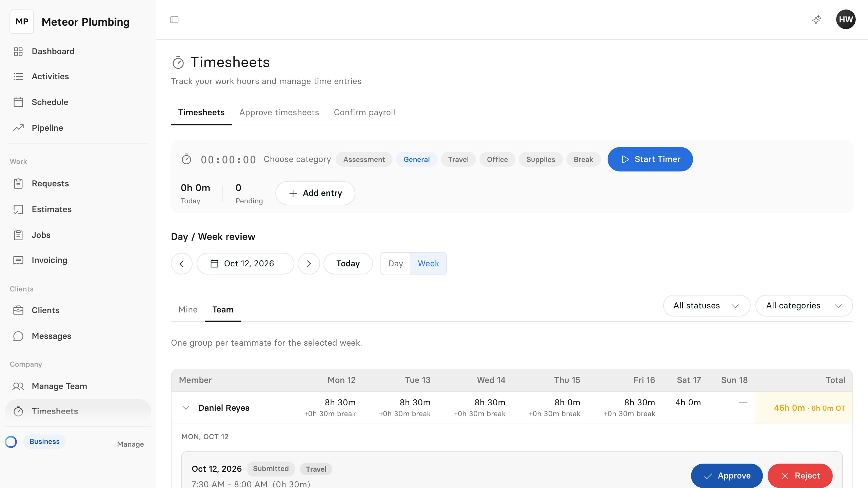
Task: Pick the Supplies category chip
Action: tap(540, 159)
